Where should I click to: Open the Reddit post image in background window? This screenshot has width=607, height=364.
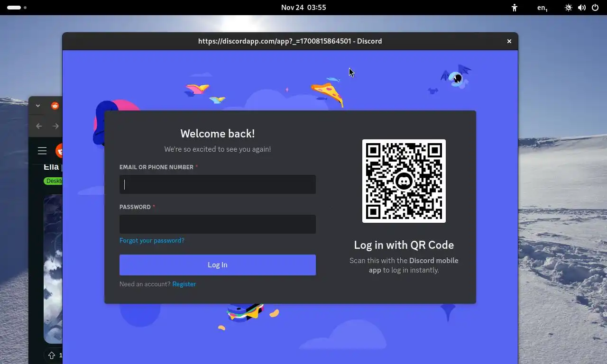(53, 269)
